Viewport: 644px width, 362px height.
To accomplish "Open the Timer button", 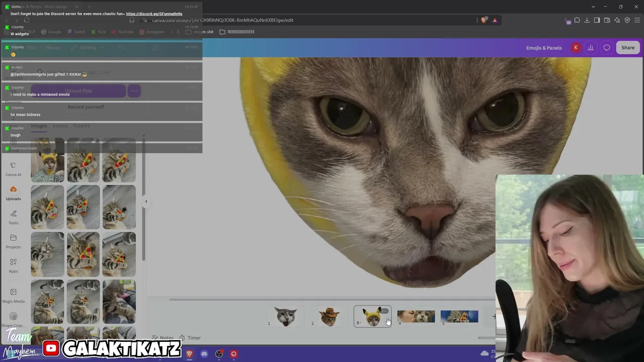I will [x=190, y=338].
